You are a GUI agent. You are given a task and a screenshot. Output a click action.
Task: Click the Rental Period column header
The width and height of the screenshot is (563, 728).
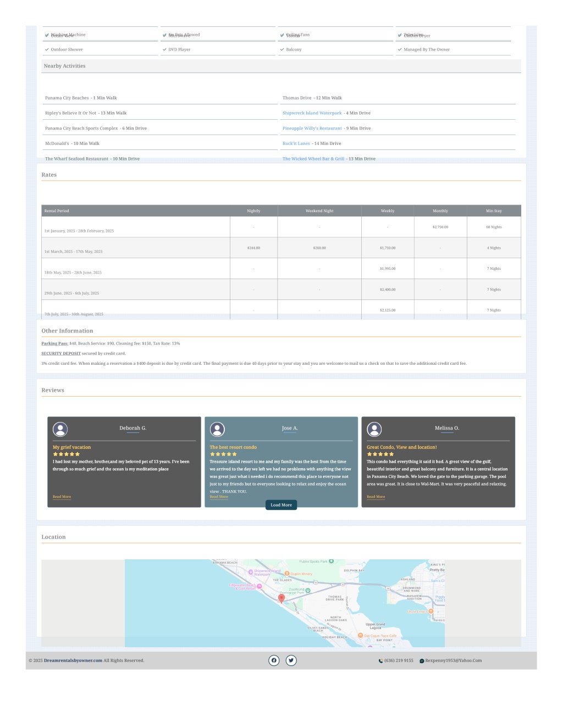point(136,211)
